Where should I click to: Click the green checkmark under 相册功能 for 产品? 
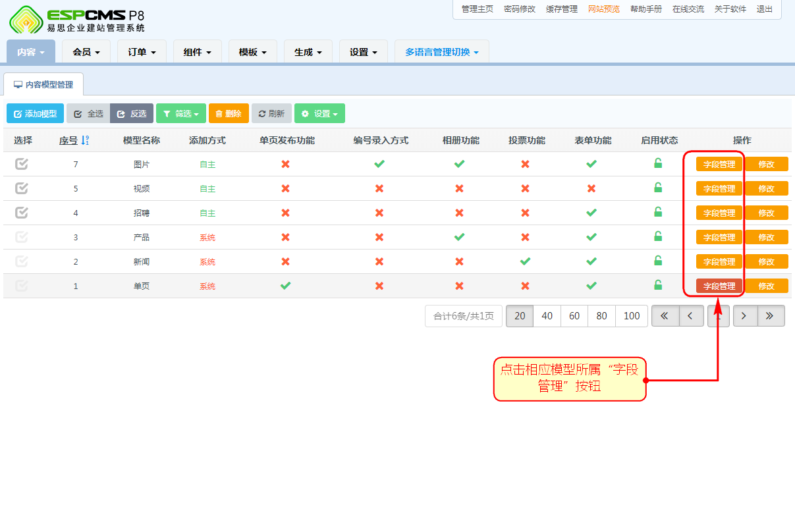459,237
